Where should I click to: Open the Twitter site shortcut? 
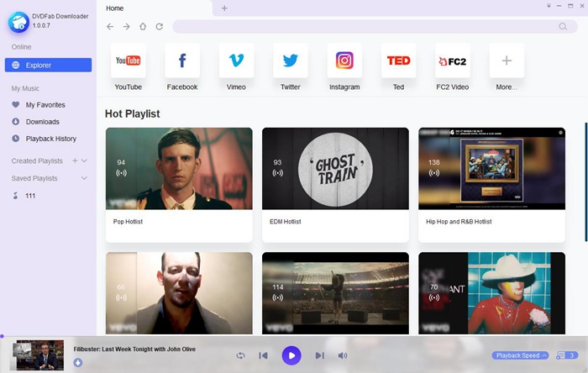click(x=291, y=60)
